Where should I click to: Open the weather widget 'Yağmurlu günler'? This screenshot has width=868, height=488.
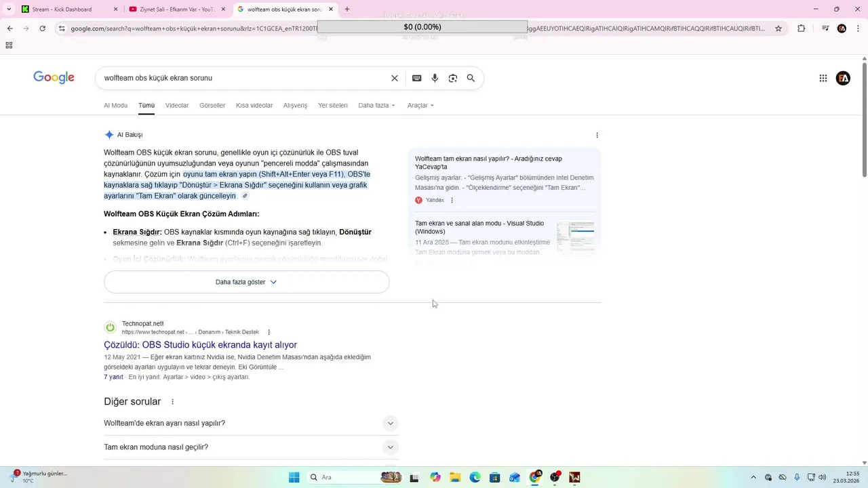point(41,477)
